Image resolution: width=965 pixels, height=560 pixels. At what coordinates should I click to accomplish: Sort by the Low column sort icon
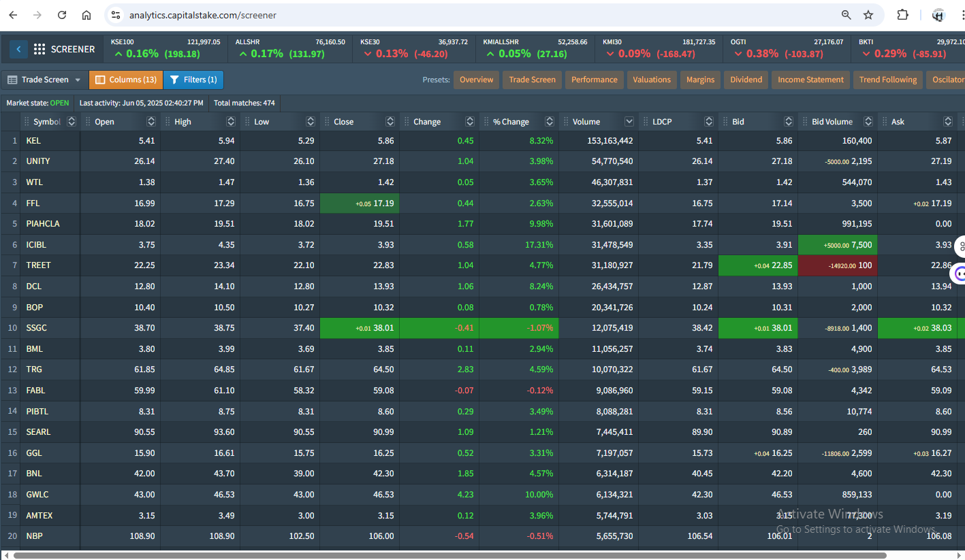[311, 122]
